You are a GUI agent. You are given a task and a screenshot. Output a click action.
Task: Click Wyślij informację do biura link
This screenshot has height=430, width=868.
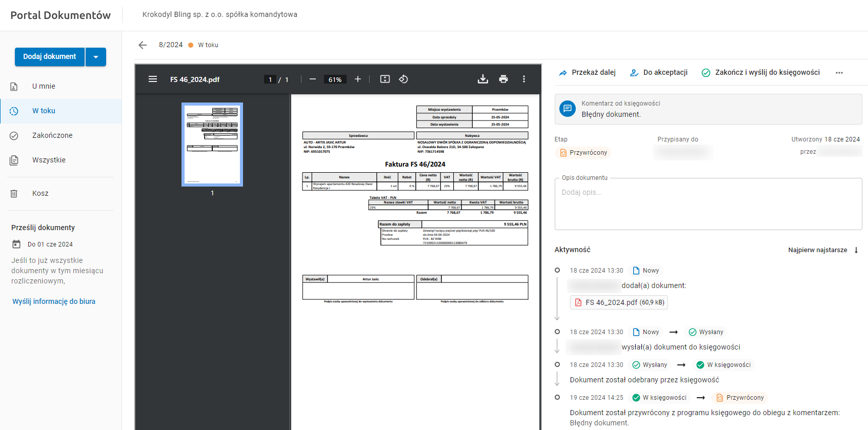(x=54, y=301)
